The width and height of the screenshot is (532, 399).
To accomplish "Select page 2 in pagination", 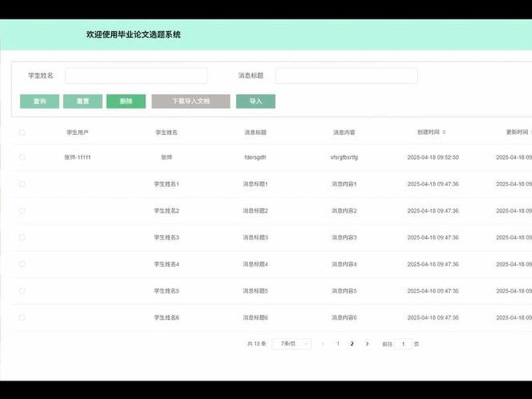I will click(352, 344).
